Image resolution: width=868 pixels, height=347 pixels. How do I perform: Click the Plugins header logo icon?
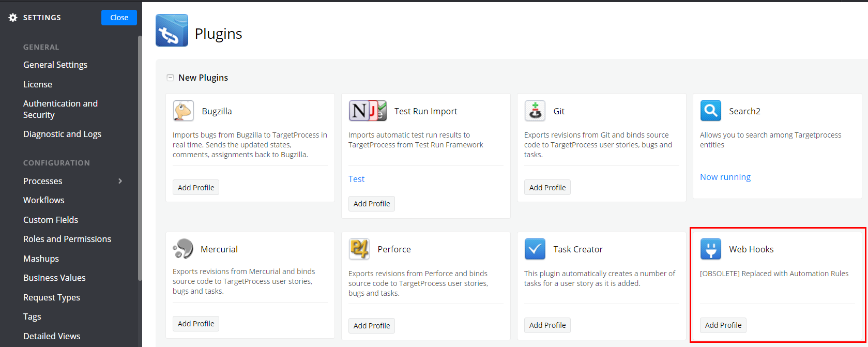[172, 31]
